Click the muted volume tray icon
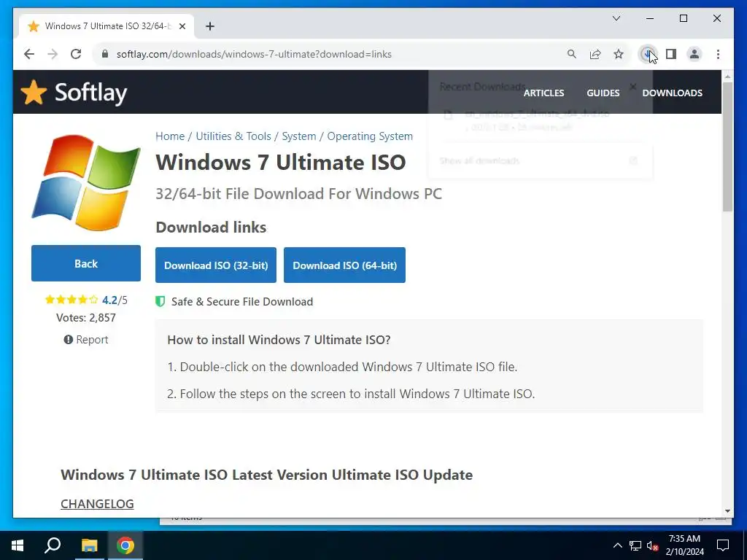747x560 pixels. [652, 545]
